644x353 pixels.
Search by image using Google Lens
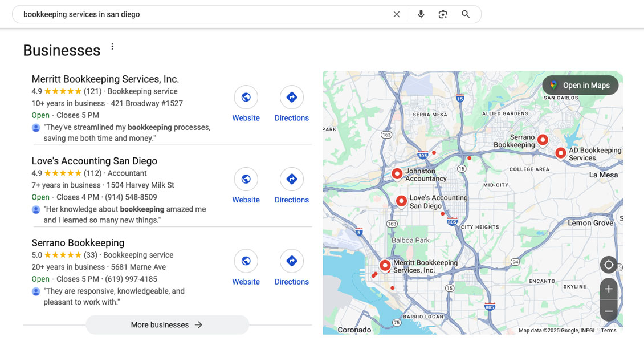[x=443, y=14]
